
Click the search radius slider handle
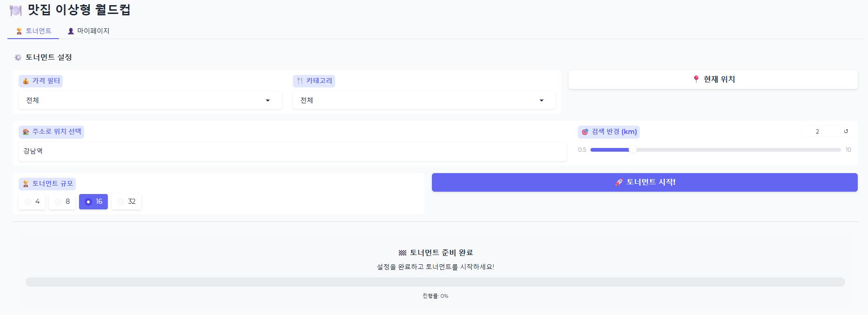point(632,150)
